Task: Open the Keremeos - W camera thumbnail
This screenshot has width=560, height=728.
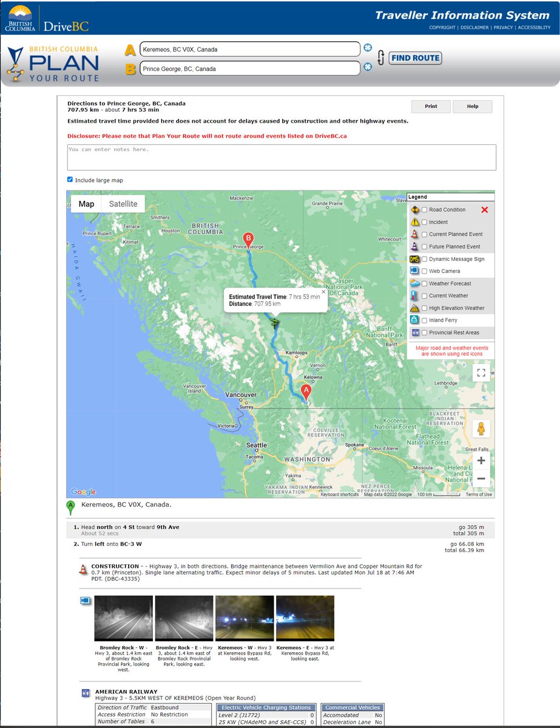Action: (244, 618)
